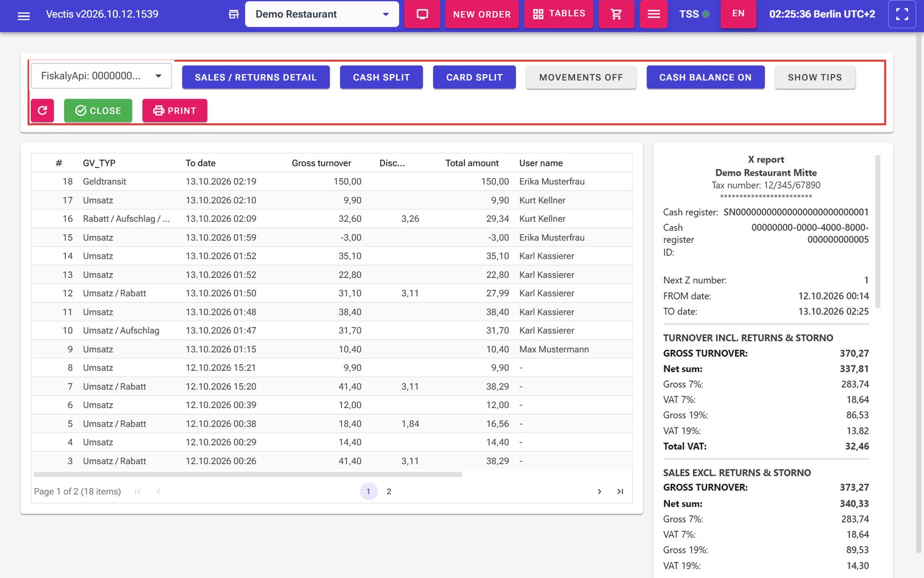Toggle Sales / Returns Detail

[x=256, y=77]
